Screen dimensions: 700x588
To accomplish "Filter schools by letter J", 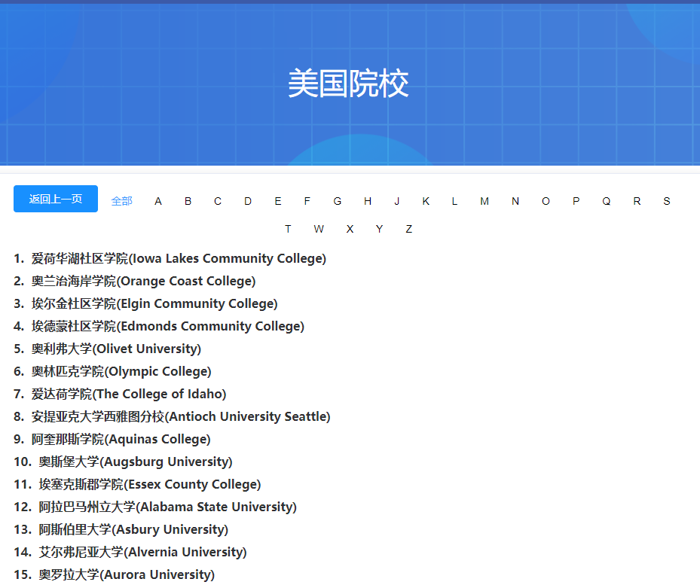I will click(397, 201).
